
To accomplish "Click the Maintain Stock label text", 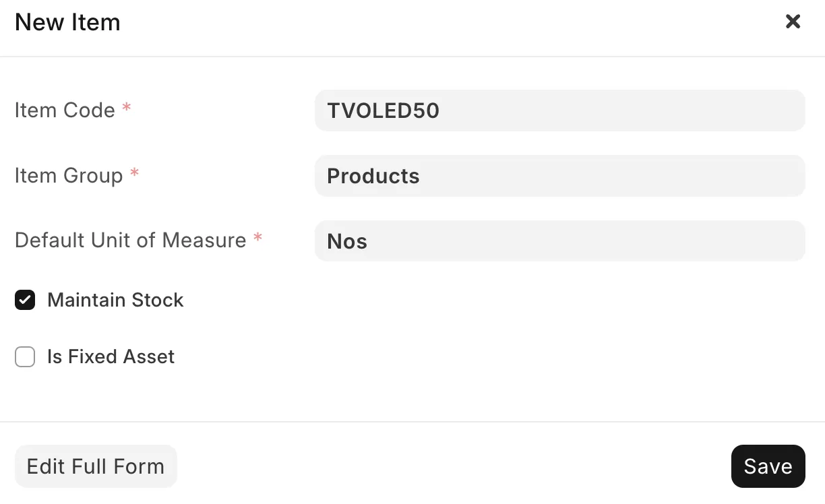I will point(115,300).
